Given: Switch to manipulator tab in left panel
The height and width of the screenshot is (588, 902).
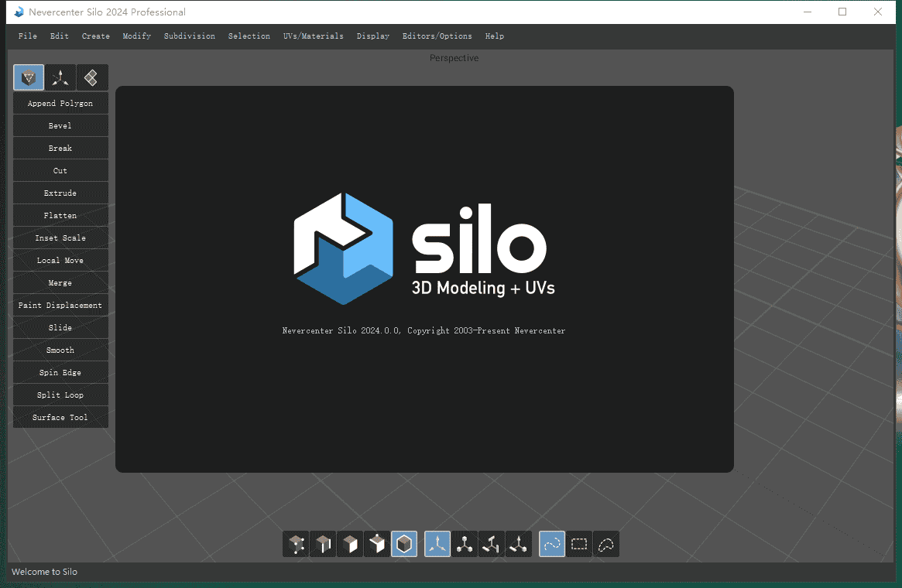Looking at the screenshot, I should click(x=60, y=77).
